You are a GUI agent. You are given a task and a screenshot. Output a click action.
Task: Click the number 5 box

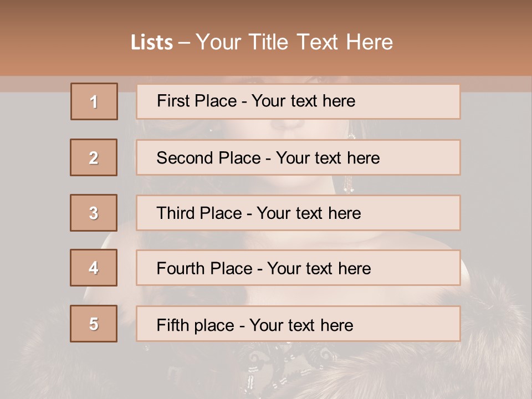[x=94, y=324]
